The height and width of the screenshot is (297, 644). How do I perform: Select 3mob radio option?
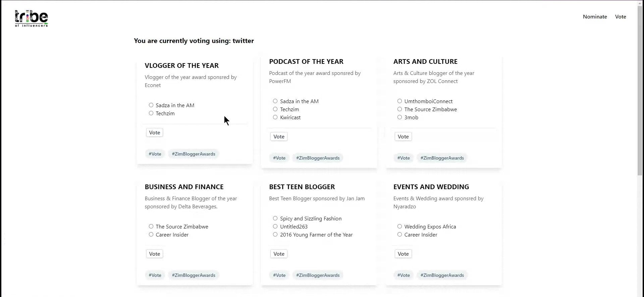[399, 117]
